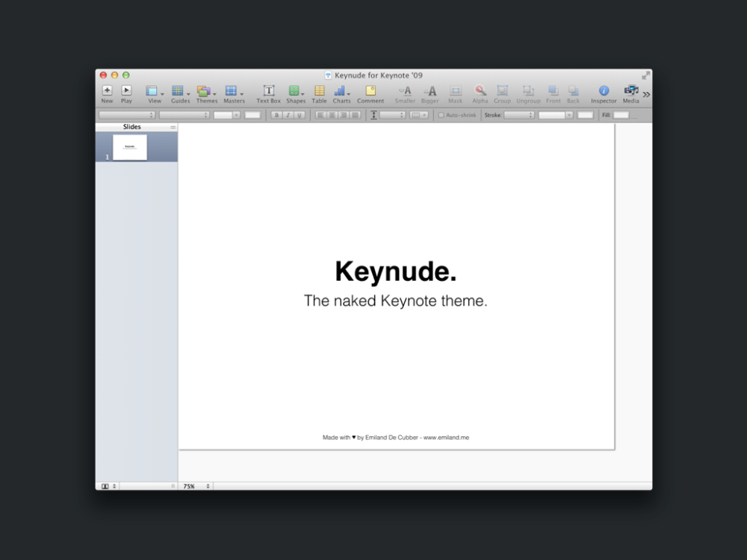
Task: Select the Instant Alpha tool
Action: [480, 94]
